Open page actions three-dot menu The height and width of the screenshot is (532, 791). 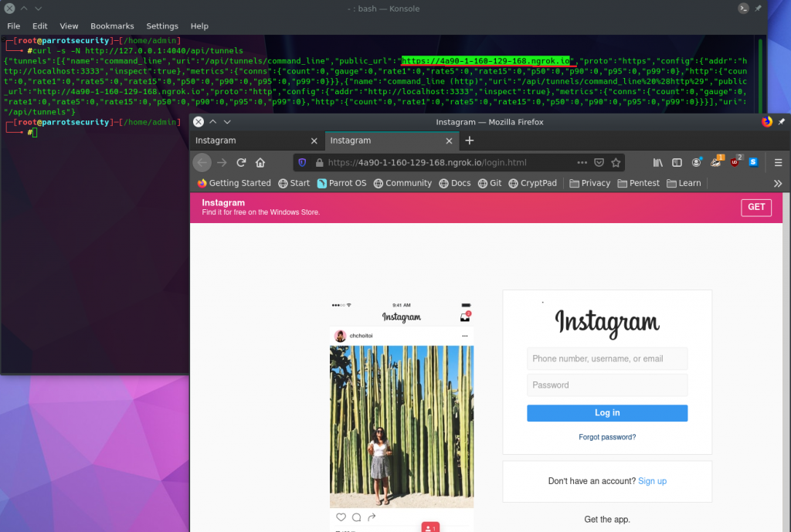click(x=582, y=162)
